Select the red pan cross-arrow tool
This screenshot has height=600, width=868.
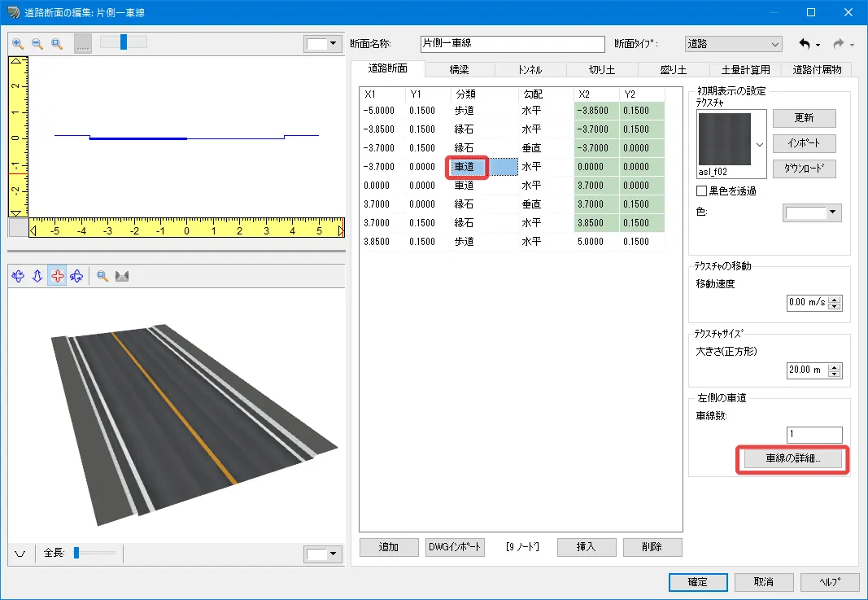pos(57,277)
